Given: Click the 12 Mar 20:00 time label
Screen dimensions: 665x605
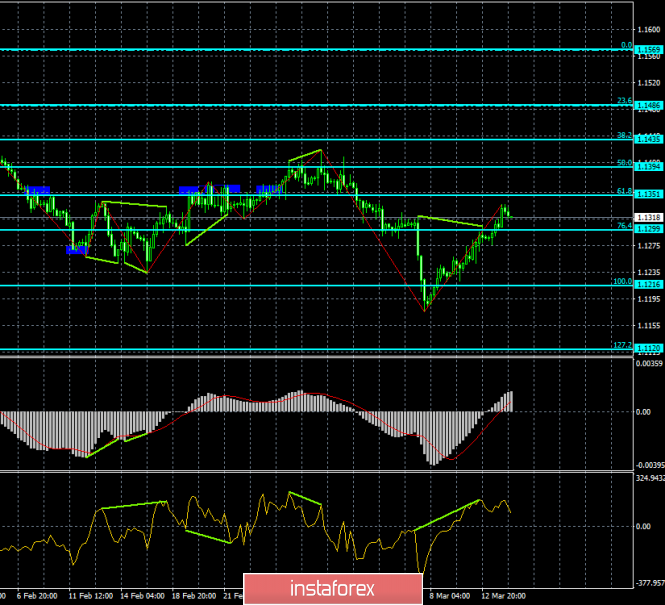Looking at the screenshot, I should pos(503,596).
